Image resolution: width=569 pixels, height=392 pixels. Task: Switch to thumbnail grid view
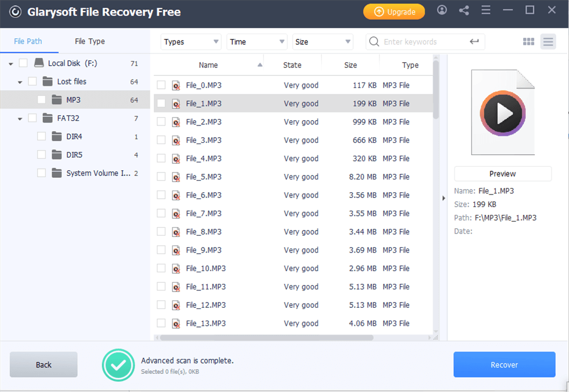528,41
